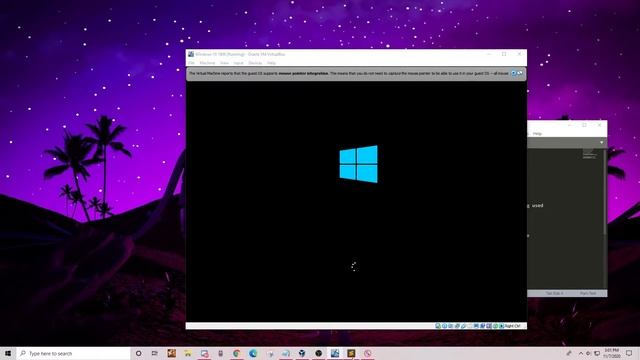This screenshot has height=360, width=640.
Task: Click the minimap in background editor window
Action: pos(589,154)
